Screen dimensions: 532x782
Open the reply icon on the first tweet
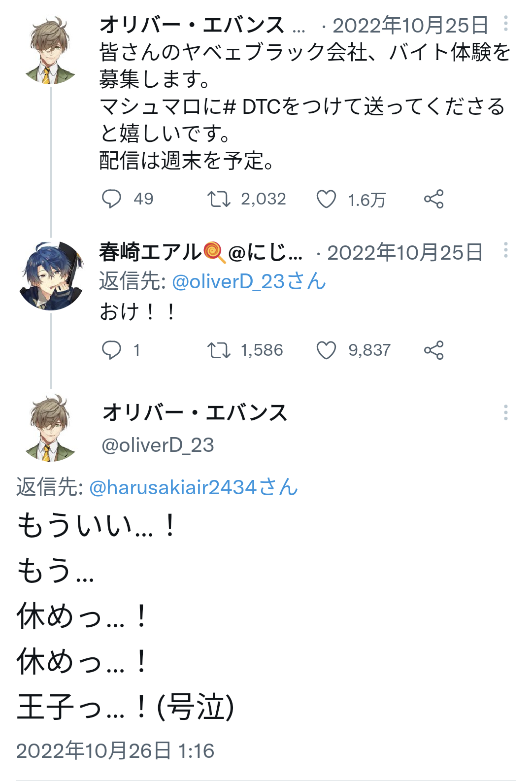point(111,199)
